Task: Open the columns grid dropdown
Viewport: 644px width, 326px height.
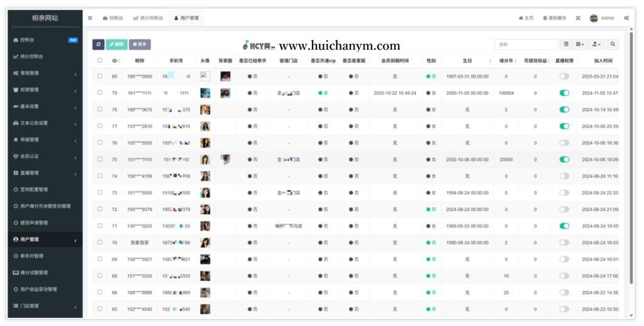Action: coord(580,45)
